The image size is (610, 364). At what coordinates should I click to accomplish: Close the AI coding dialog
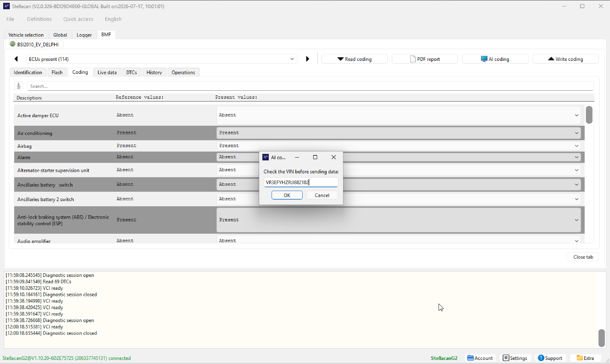tap(333, 157)
